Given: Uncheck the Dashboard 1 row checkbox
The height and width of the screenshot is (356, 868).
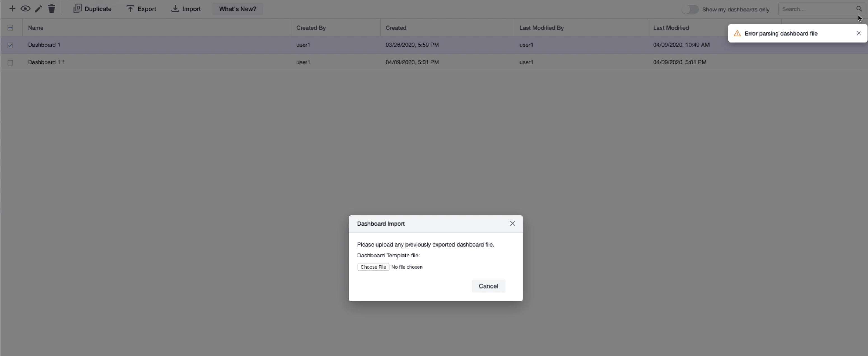Looking at the screenshot, I should pyautogui.click(x=10, y=45).
